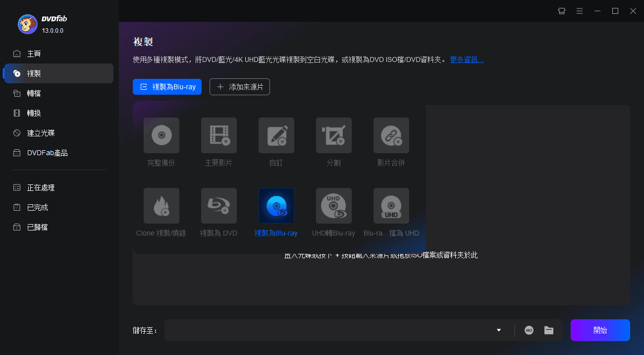Open the 轉檔 ripper module in sidebar
This screenshot has height=355, width=644.
click(58, 93)
